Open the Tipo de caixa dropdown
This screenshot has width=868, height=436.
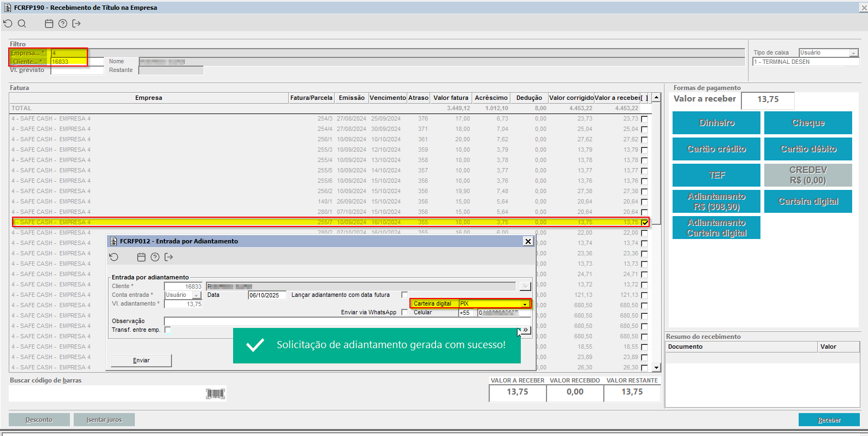853,53
